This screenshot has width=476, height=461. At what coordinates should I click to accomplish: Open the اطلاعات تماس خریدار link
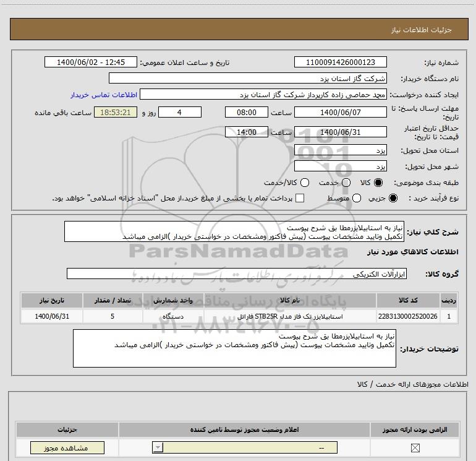[x=104, y=95]
